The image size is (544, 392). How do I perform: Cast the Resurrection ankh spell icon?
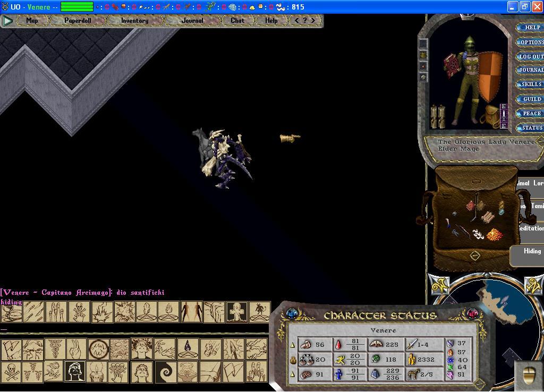coord(237,311)
